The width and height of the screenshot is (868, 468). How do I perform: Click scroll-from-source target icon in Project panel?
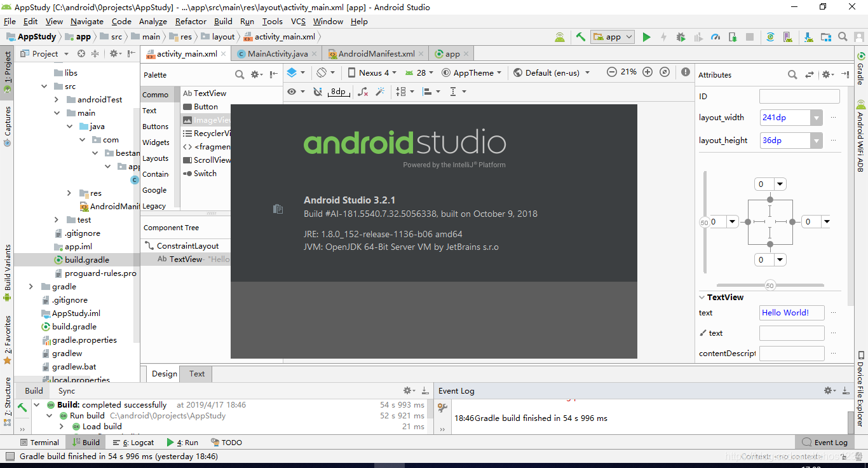click(x=81, y=53)
